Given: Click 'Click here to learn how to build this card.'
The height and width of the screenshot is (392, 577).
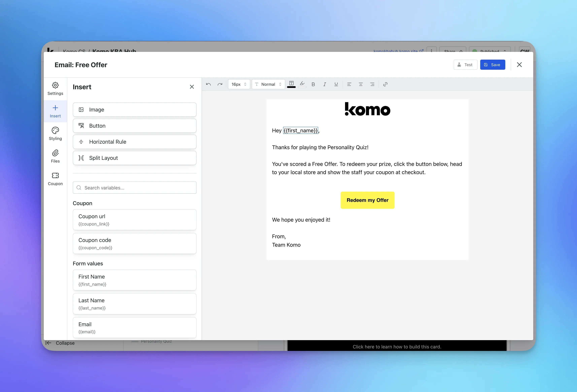Looking at the screenshot, I should (397, 347).
